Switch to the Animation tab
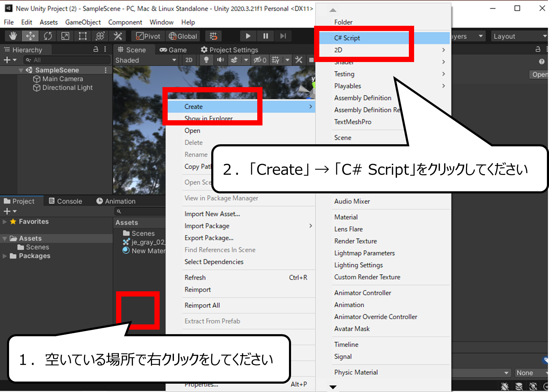The height and width of the screenshot is (392, 549). (x=116, y=201)
